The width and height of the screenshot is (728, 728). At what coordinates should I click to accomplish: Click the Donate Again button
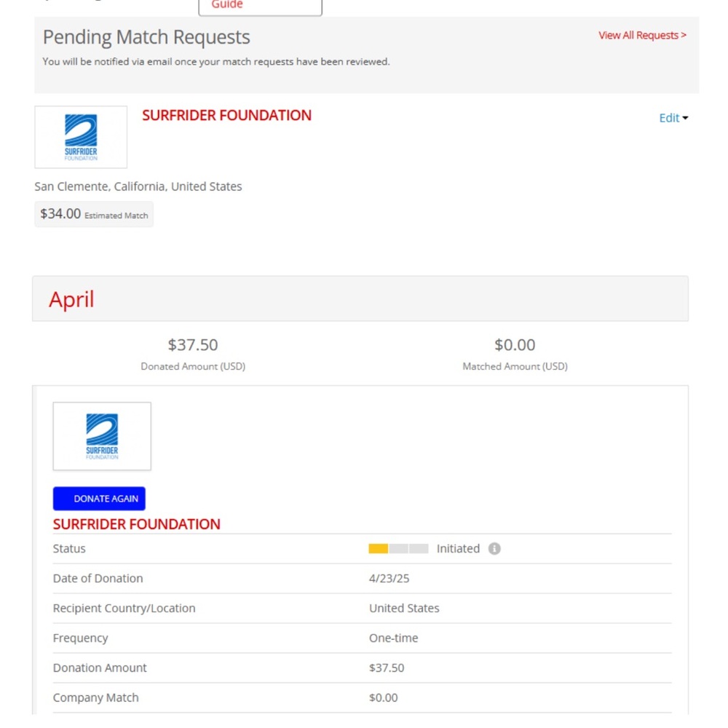click(x=99, y=498)
